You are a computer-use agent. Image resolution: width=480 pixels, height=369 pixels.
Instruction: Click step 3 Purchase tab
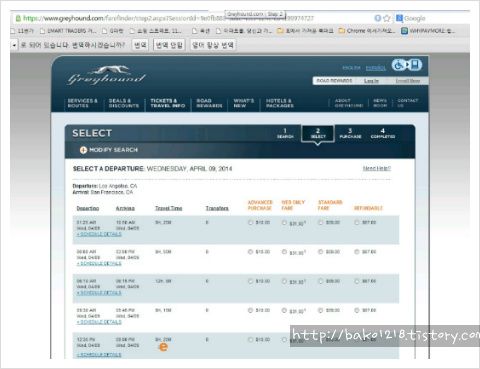pyautogui.click(x=350, y=133)
